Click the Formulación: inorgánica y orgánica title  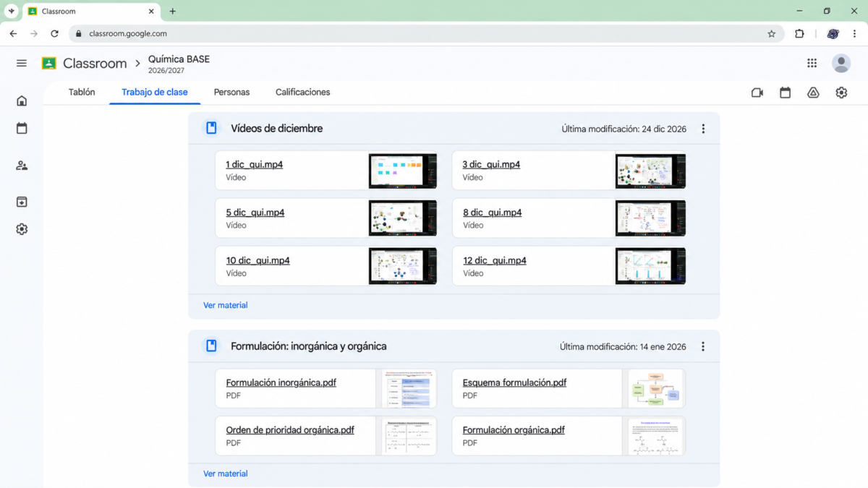point(308,346)
